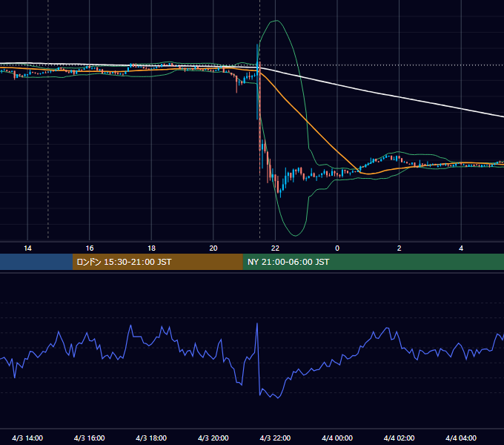Click the time axis label 18
The image size is (504, 445).
pyautogui.click(x=151, y=248)
